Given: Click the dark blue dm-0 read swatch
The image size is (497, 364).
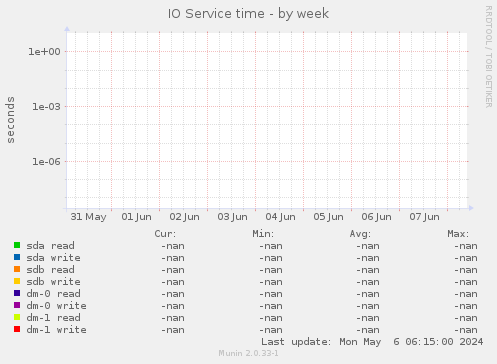Looking at the screenshot, I should point(17,293).
